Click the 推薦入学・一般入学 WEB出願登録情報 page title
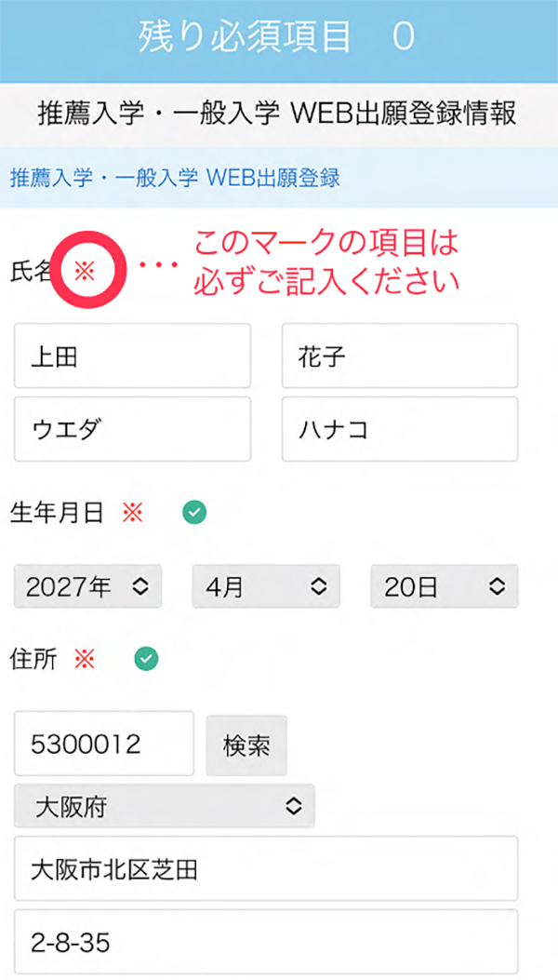Screen dimensions: 558x980 pyautogui.click(x=278, y=114)
